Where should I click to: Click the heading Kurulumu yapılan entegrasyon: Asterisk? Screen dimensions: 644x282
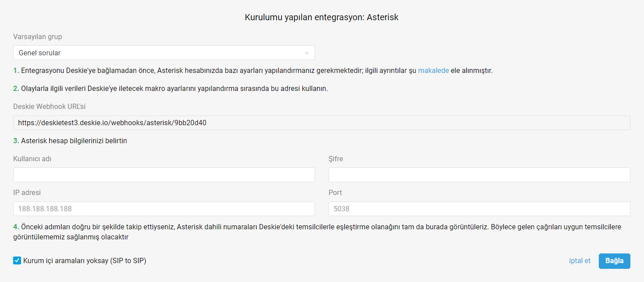pyautogui.click(x=322, y=18)
